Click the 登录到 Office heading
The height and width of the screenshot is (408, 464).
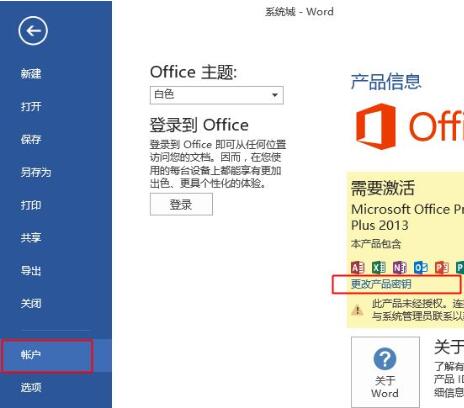[199, 125]
